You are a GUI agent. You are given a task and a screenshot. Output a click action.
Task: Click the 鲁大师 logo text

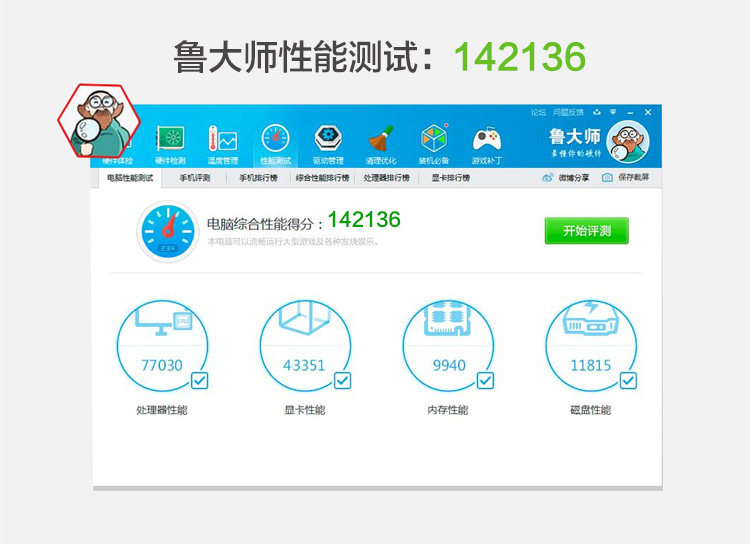[x=574, y=136]
